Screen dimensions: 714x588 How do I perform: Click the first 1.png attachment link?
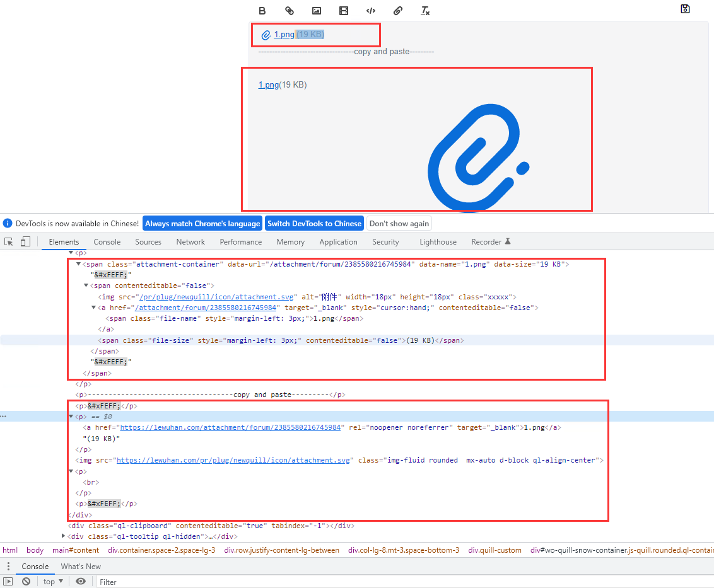(x=284, y=35)
